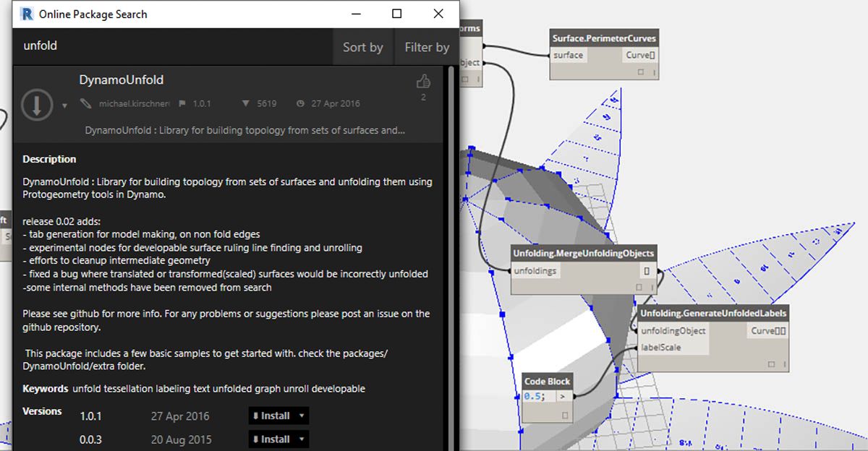
Task: Toggle preview box on Unfolding.MergeUnfoldingObjects node
Action: tap(639, 288)
